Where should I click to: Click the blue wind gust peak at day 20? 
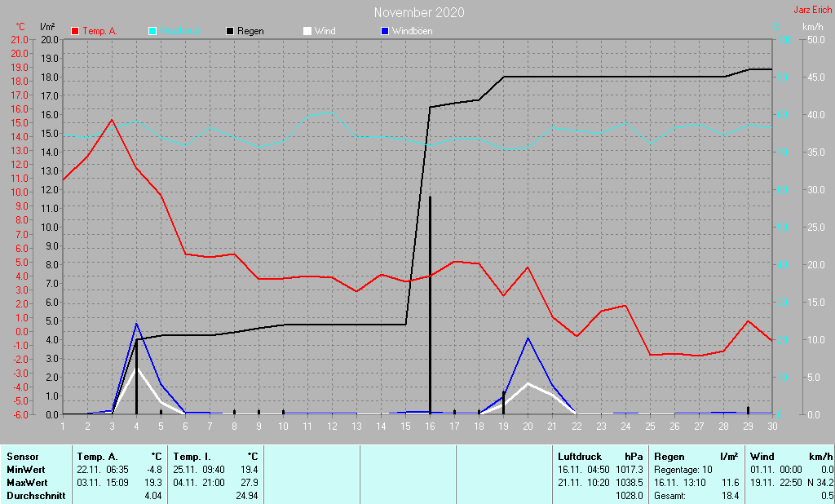tap(528, 338)
